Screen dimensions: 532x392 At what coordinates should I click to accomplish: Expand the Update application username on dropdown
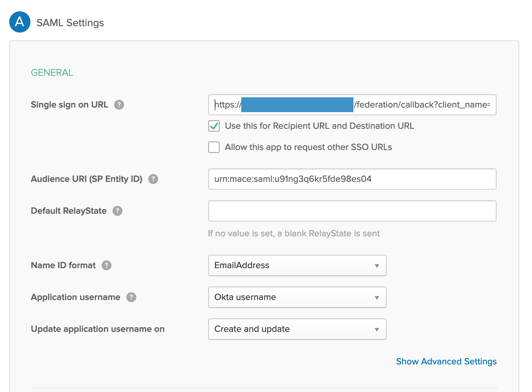click(x=297, y=329)
